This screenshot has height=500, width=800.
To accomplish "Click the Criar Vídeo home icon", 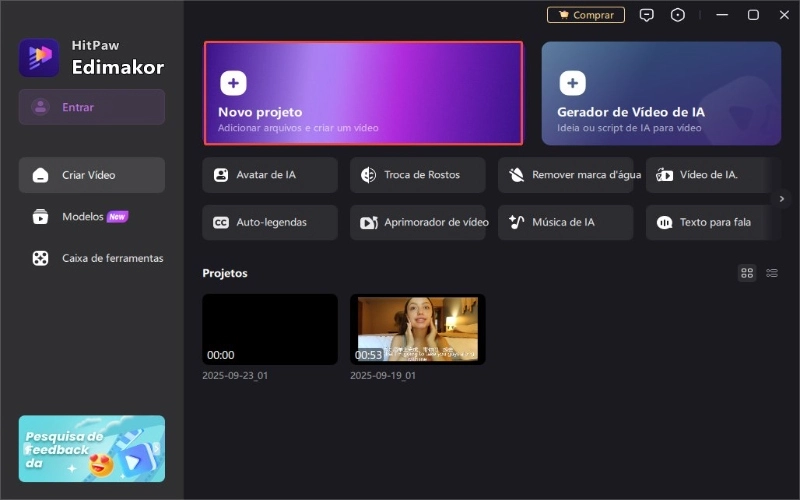I will point(40,175).
